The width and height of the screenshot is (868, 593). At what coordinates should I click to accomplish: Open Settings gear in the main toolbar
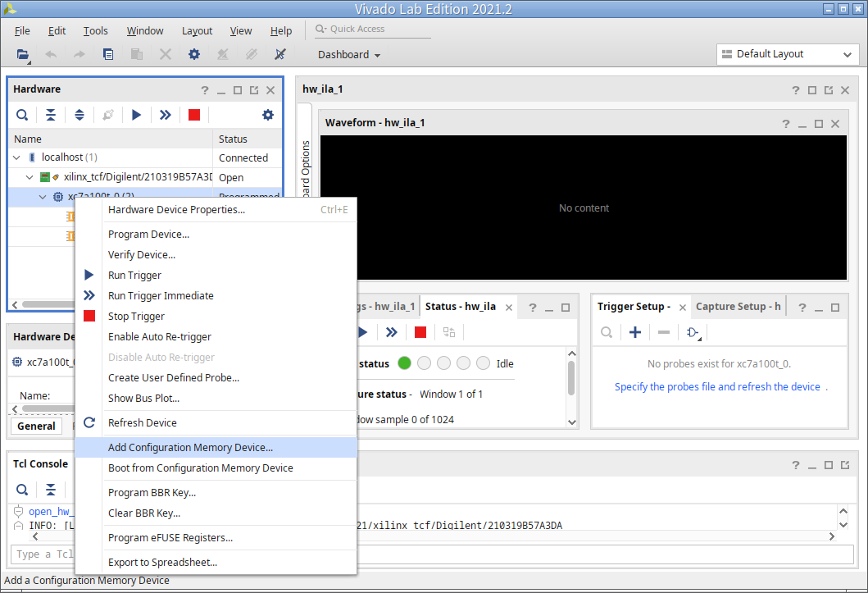[194, 54]
